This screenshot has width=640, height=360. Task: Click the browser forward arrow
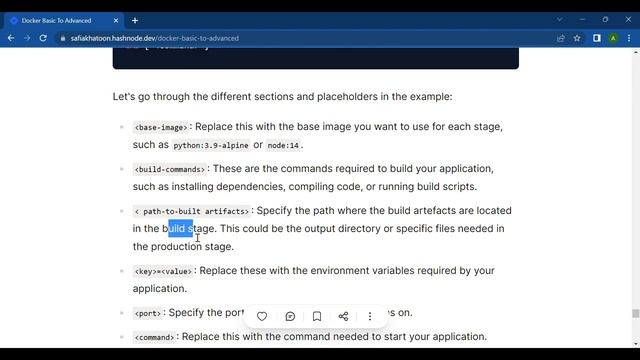pyautogui.click(x=27, y=38)
